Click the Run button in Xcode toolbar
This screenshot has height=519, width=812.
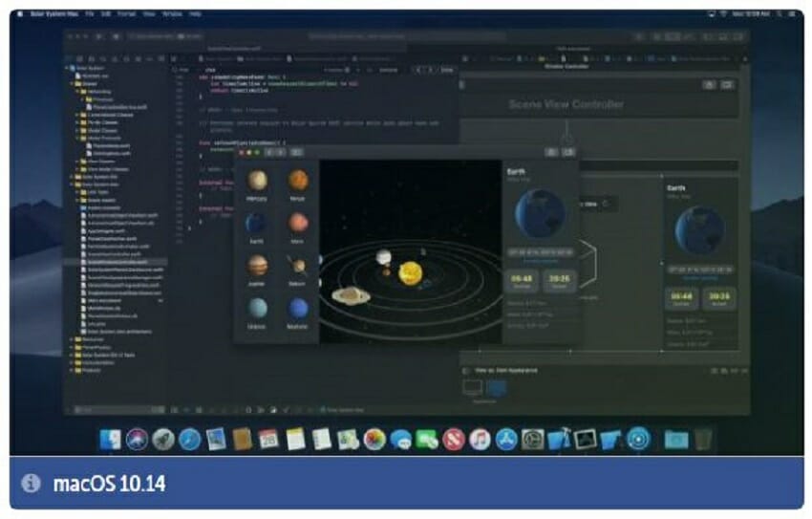click(99, 36)
